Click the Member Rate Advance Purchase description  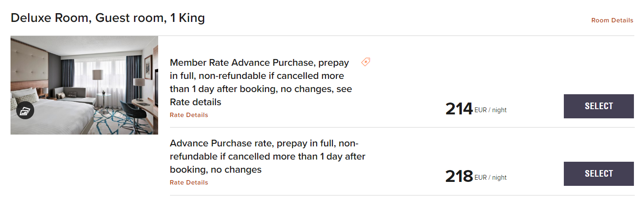pyautogui.click(x=261, y=82)
